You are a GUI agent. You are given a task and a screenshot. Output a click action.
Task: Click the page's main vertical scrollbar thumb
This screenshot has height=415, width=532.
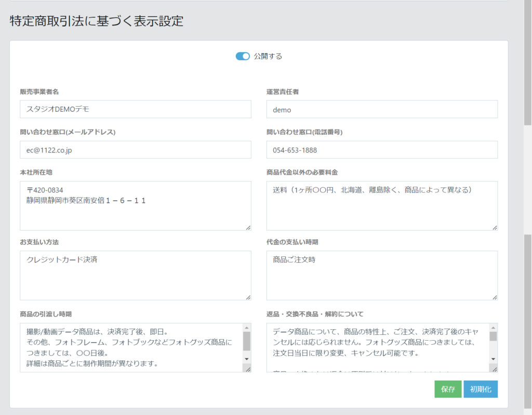tap(527, 62)
